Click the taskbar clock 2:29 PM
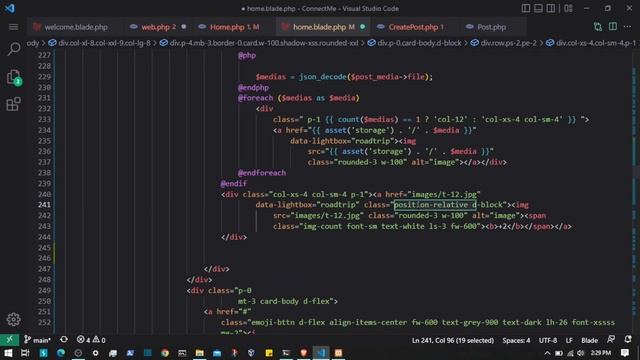This screenshot has height=360, width=640. click(601, 353)
